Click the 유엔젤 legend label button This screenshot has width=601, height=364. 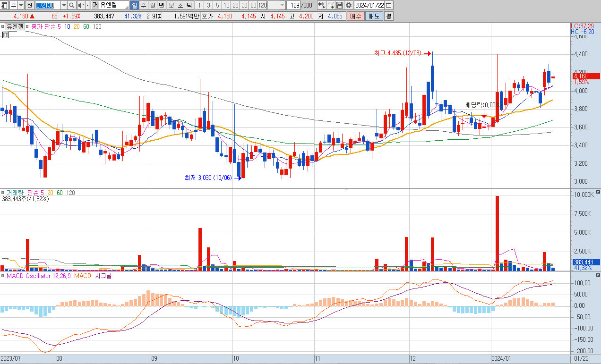(14, 27)
